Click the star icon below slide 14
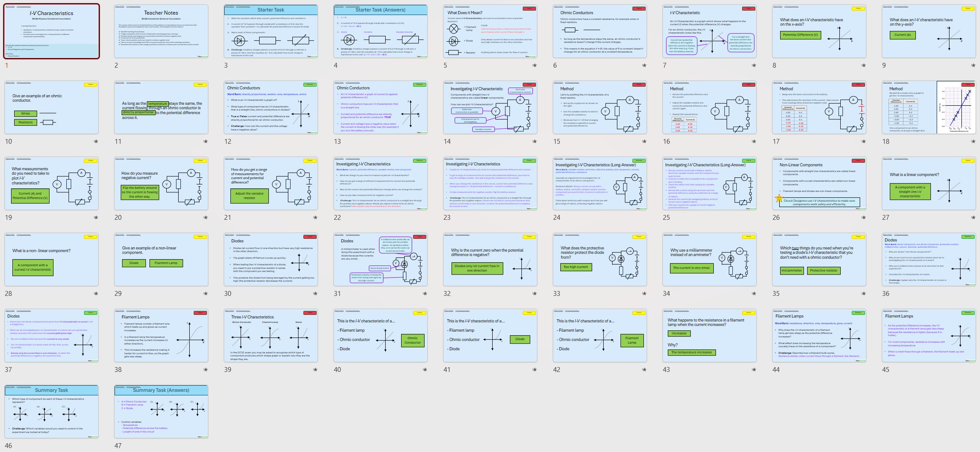The image size is (980, 452). coord(534,142)
